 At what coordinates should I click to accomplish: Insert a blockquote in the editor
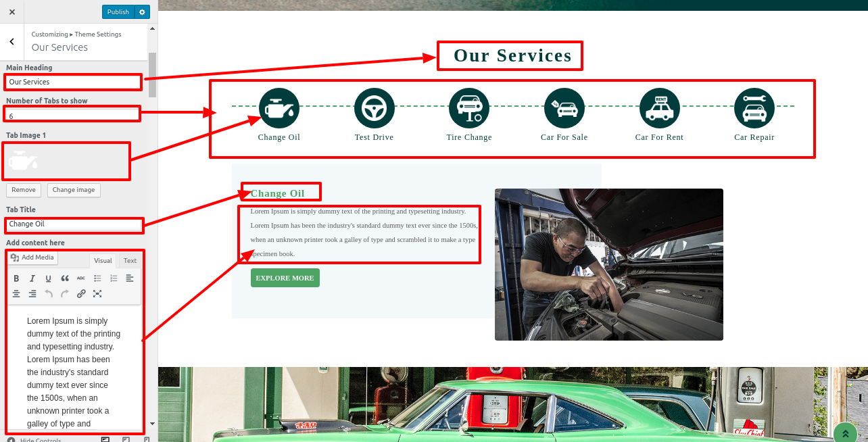point(65,278)
